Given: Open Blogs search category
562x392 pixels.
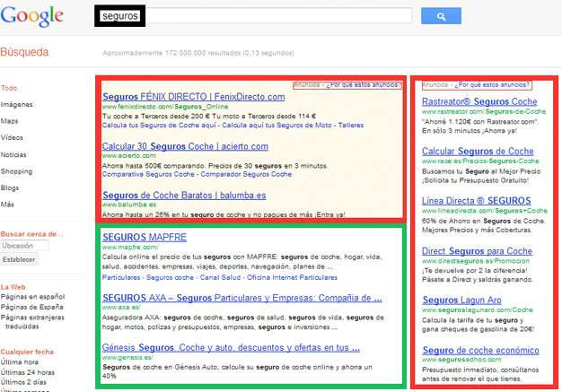Looking at the screenshot, I should (x=10, y=187).
